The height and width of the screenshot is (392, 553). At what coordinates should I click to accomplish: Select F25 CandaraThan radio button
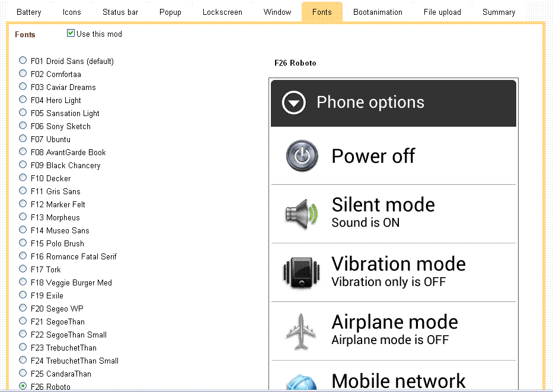pyautogui.click(x=23, y=373)
